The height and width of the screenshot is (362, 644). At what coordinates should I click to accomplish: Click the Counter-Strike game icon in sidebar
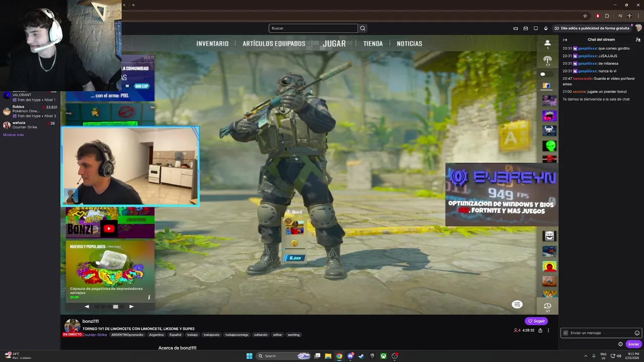(x=546, y=86)
